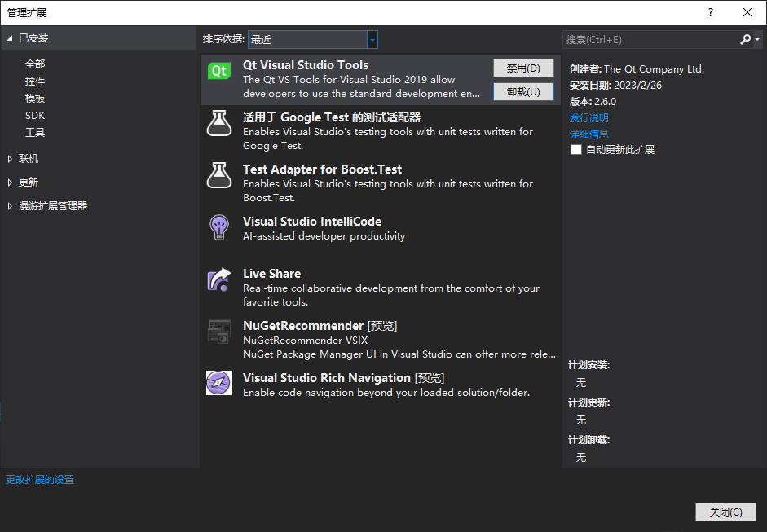
Task: Expand the 联机 tree node
Action: coord(10,159)
